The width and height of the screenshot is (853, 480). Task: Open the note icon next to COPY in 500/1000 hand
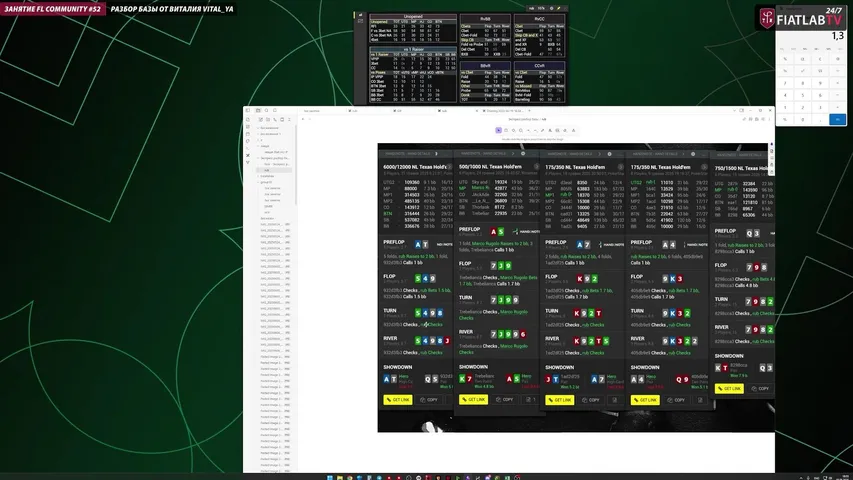[x=530, y=399]
